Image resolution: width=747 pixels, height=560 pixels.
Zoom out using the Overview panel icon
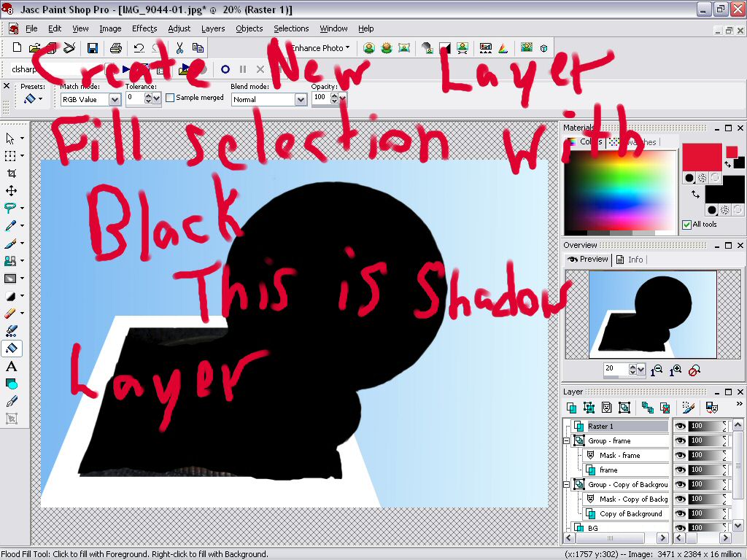coord(657,370)
